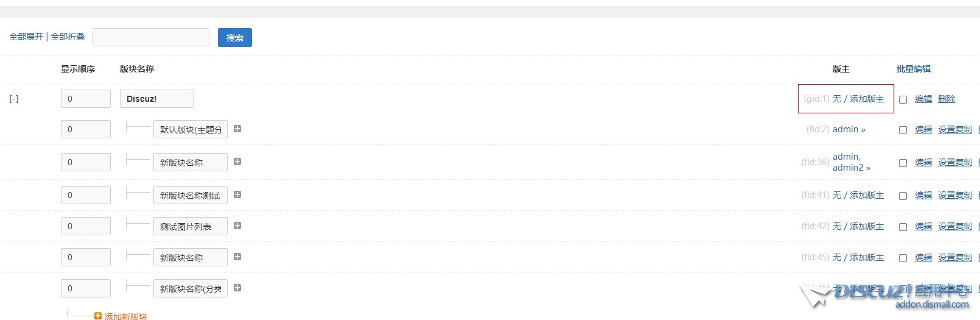Tick the checkbox in the Discuz! row

(903, 99)
